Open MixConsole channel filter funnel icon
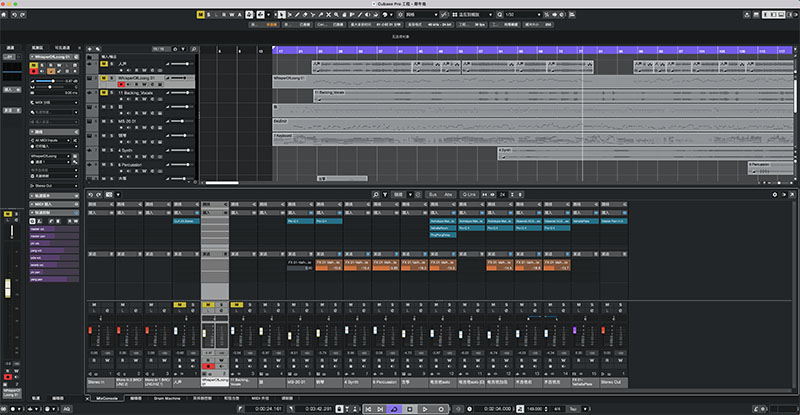This screenshot has height=415, width=800. point(385,194)
